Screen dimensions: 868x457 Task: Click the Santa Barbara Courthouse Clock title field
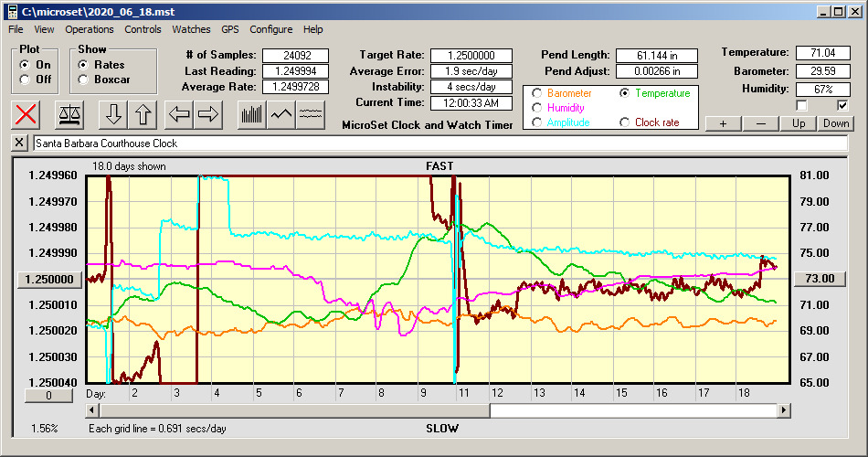click(440, 143)
